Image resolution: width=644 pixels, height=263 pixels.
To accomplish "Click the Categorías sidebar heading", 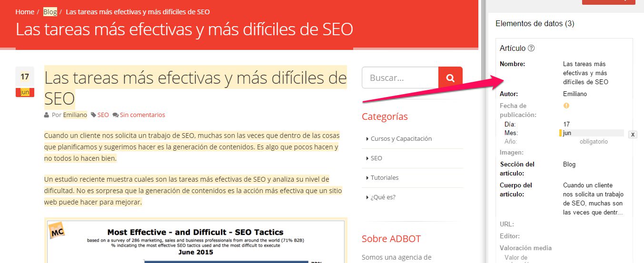I will [x=385, y=117].
